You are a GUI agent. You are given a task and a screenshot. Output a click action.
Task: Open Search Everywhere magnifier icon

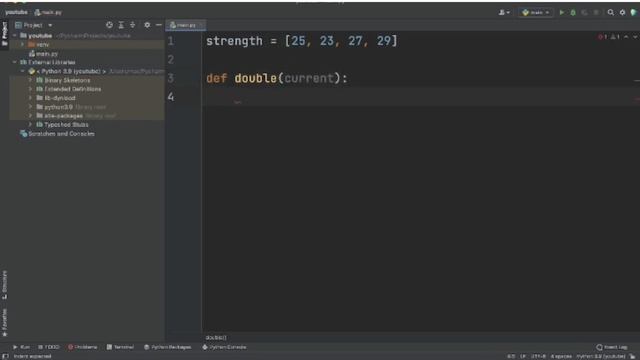[x=611, y=13]
